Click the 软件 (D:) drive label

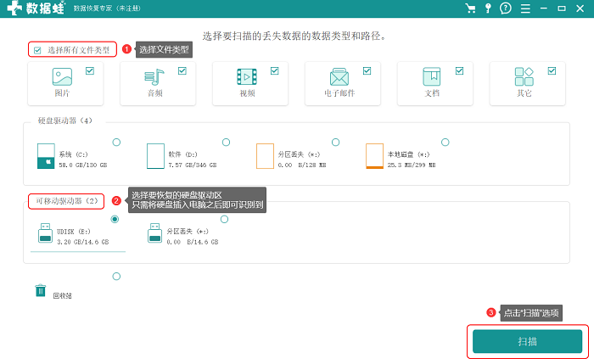182,154
